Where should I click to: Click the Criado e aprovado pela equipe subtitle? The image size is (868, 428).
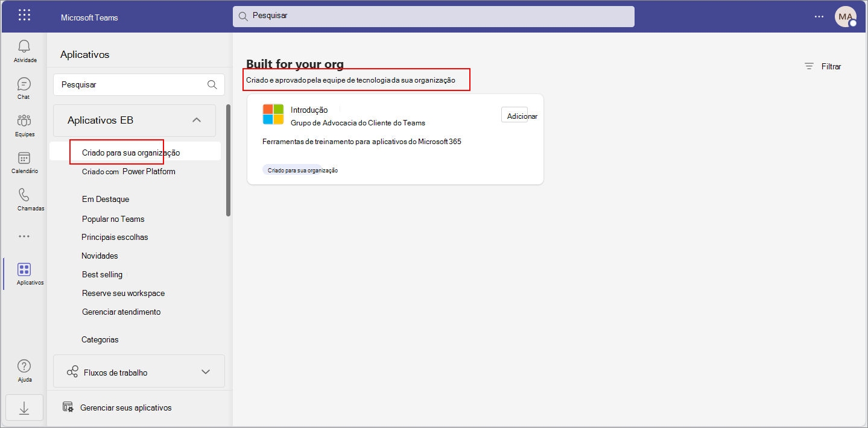(350, 80)
